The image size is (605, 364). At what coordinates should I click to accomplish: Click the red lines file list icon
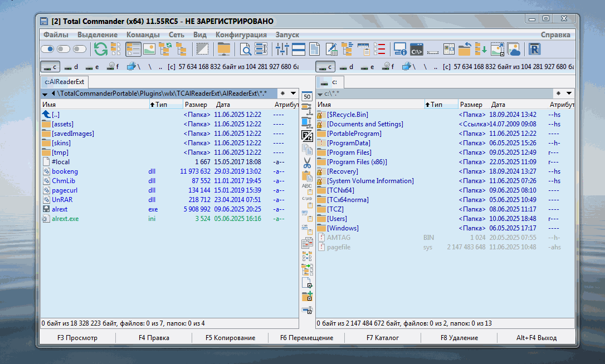click(379, 50)
